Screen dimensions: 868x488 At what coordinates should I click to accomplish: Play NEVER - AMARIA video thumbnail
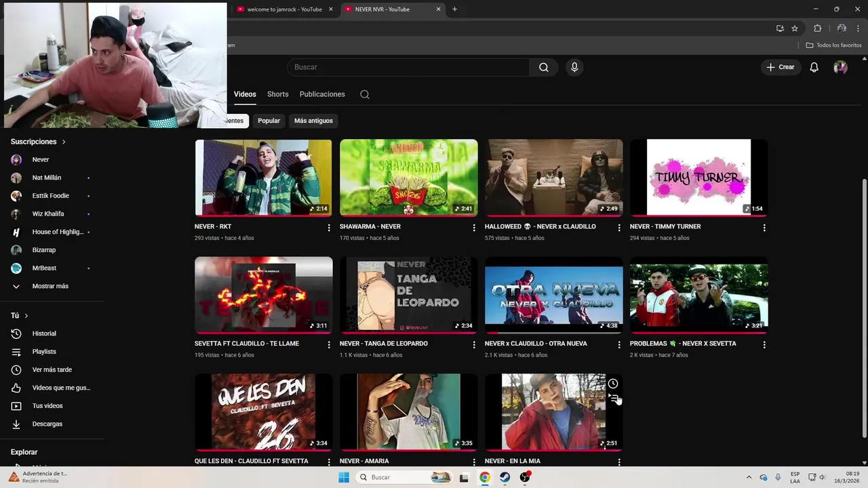(x=408, y=412)
